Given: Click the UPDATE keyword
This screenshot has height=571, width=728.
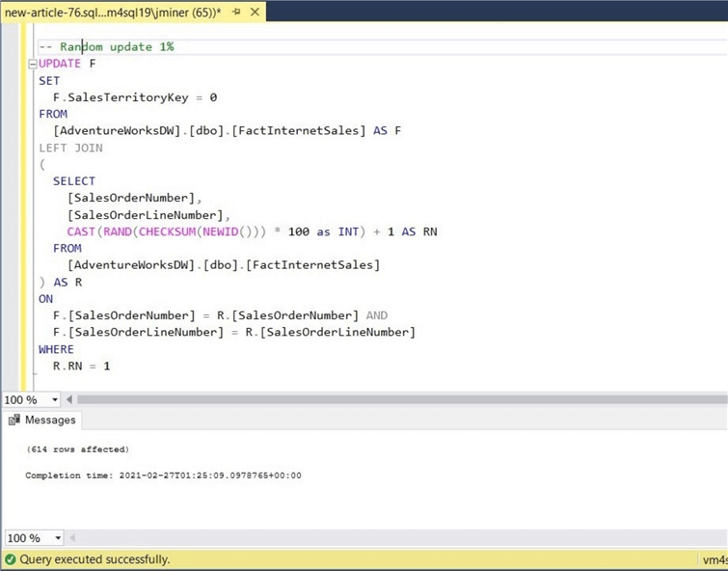Looking at the screenshot, I should [x=60, y=64].
